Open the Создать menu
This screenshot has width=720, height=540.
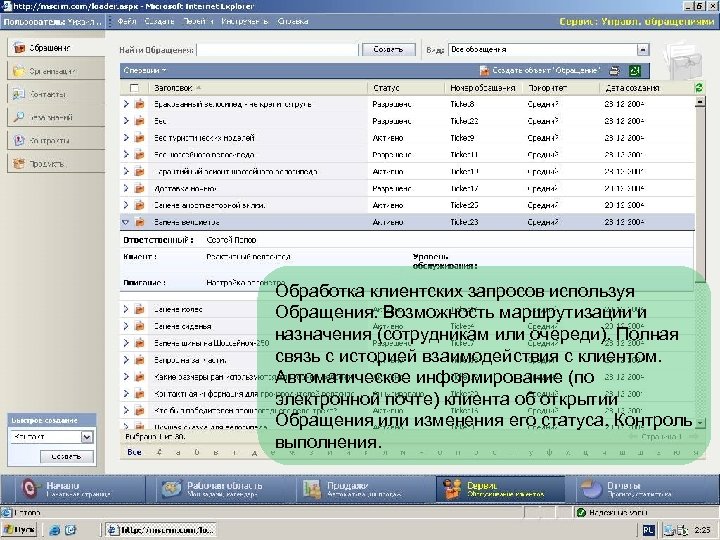coord(159,22)
